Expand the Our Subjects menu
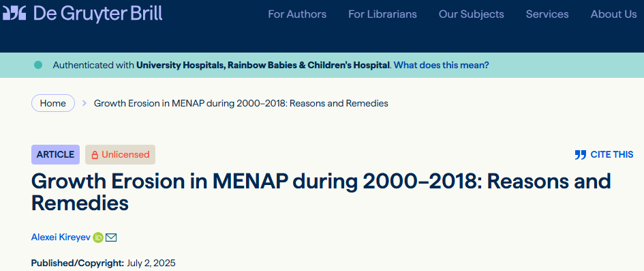This screenshot has width=644, height=271. 471,14
